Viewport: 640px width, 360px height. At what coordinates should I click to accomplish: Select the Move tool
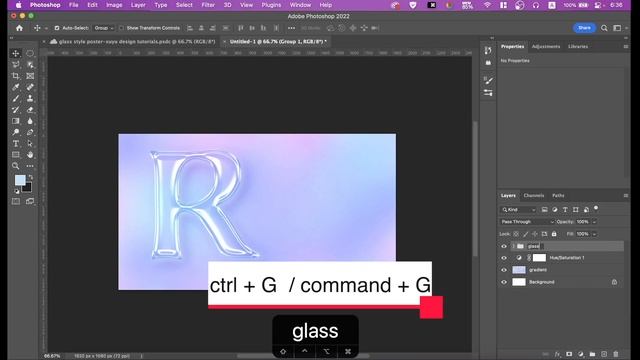click(x=16, y=53)
